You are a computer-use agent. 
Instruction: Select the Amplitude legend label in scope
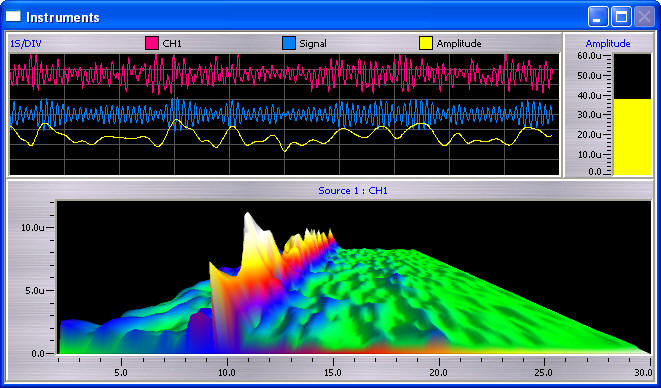coord(459,43)
